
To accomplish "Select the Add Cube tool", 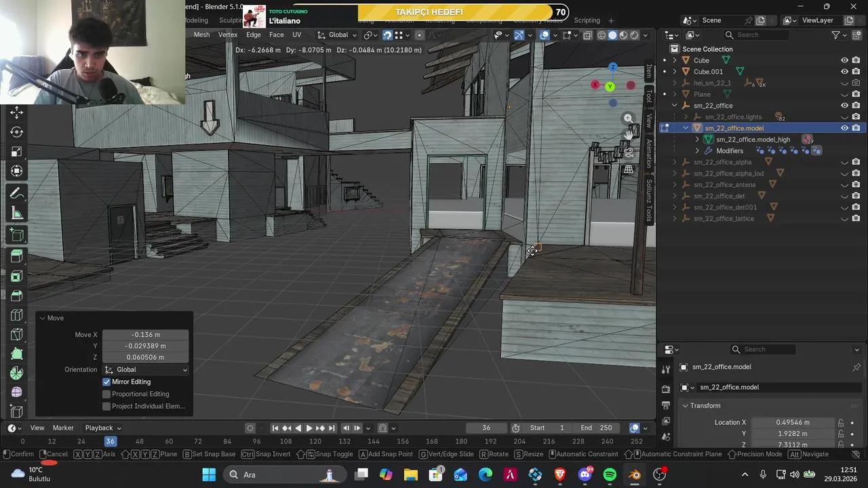I will (x=17, y=236).
